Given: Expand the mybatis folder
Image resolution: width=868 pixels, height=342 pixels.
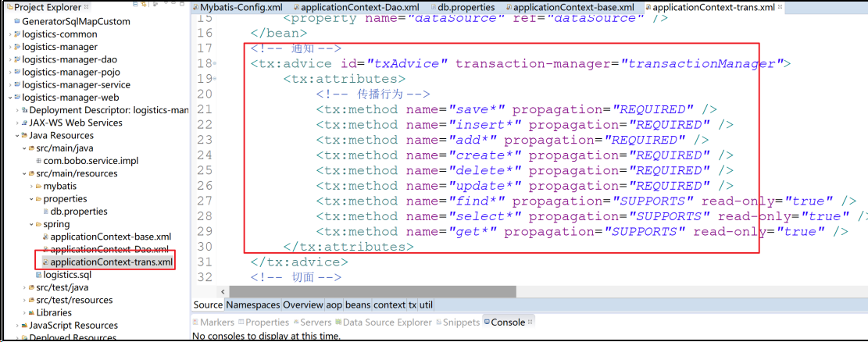Looking at the screenshot, I should [31, 187].
